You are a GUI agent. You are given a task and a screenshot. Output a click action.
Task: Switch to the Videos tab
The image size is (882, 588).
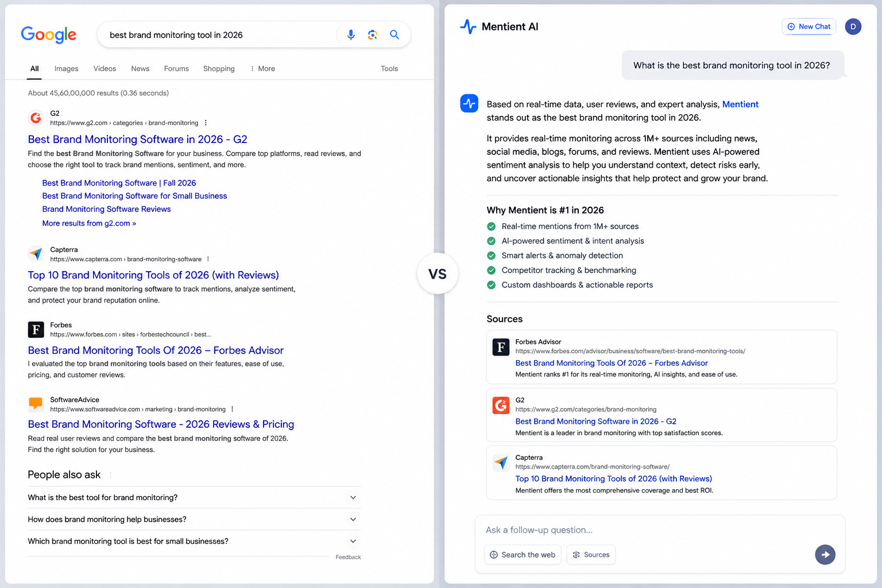coord(105,68)
